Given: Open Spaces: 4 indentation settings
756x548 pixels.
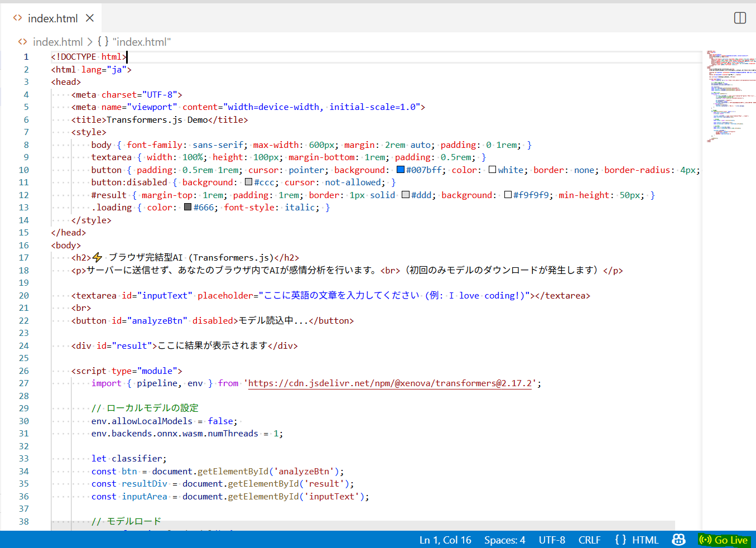Looking at the screenshot, I should pos(504,540).
